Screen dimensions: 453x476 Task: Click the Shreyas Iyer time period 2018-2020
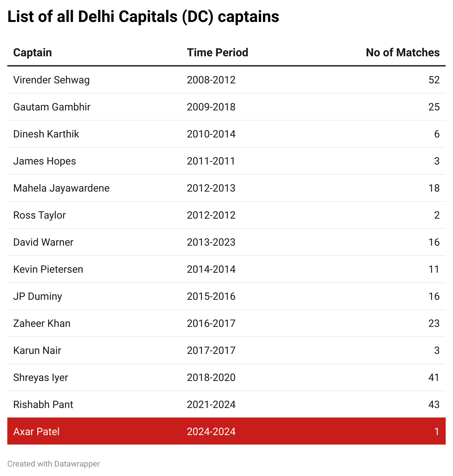coord(211,378)
